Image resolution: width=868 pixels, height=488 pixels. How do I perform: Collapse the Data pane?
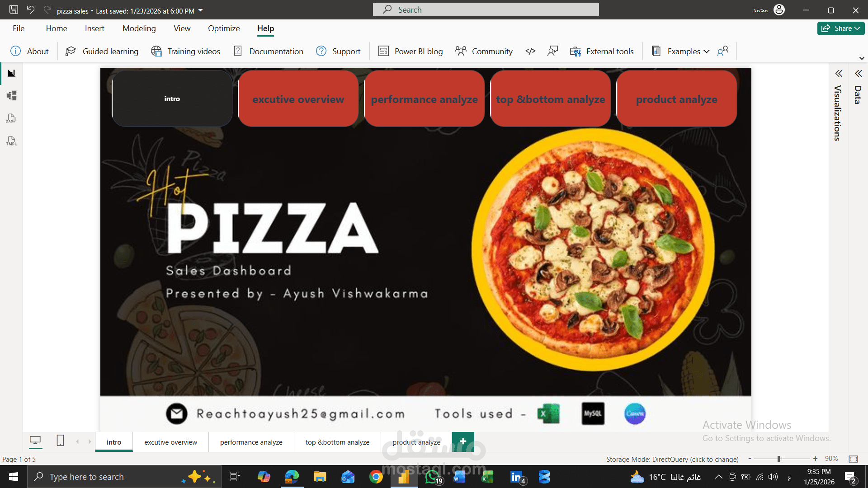point(859,73)
